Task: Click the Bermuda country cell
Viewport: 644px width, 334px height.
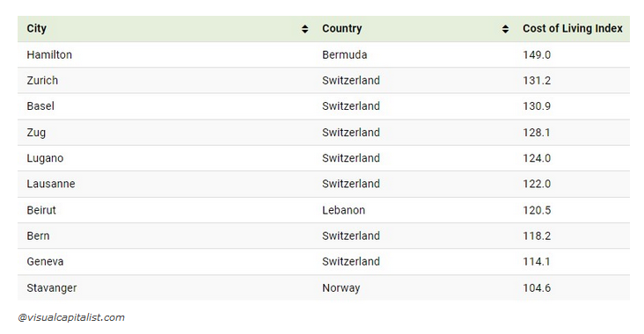Action: (345, 54)
